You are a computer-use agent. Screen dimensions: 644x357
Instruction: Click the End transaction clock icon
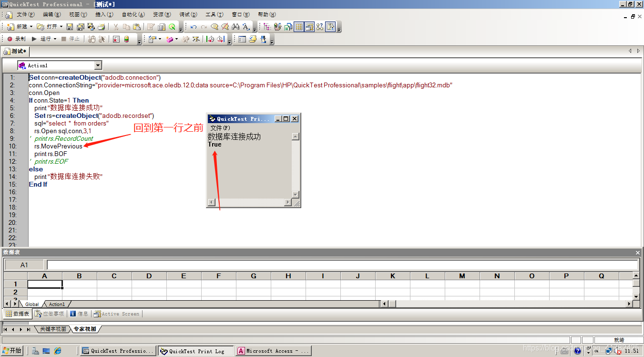[x=220, y=39]
